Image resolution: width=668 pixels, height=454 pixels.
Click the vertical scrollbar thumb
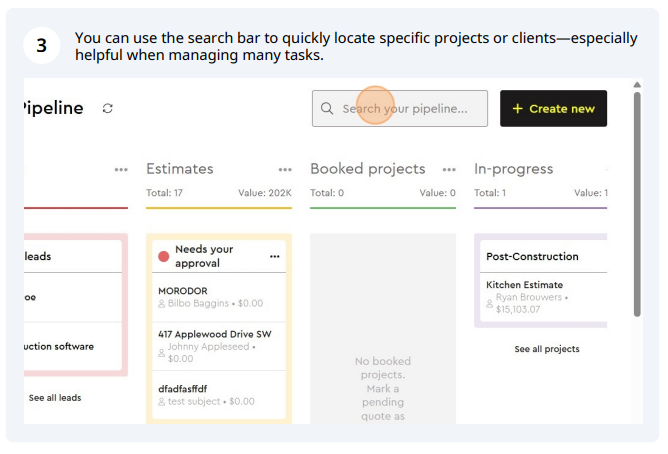(637, 204)
